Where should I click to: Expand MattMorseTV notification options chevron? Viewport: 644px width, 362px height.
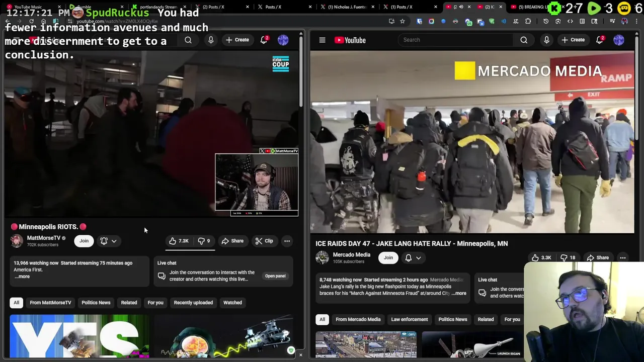(x=114, y=241)
